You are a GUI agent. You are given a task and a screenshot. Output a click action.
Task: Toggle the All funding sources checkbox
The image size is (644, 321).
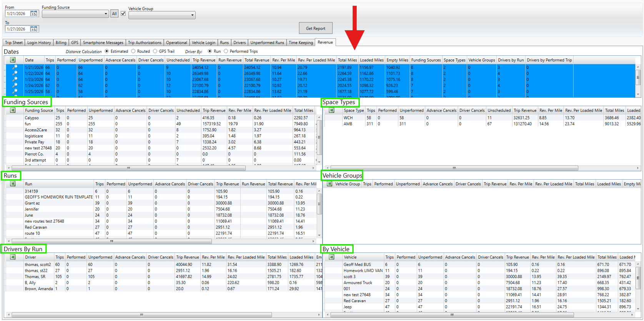123,13
